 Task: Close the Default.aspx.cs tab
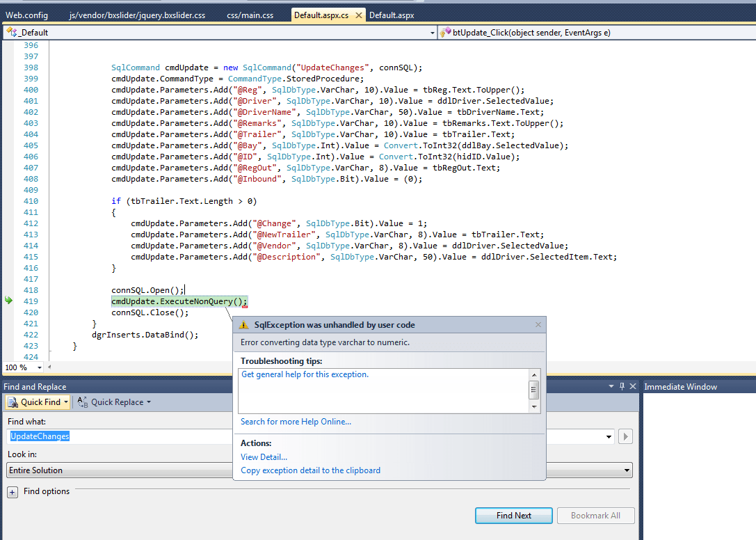point(359,15)
